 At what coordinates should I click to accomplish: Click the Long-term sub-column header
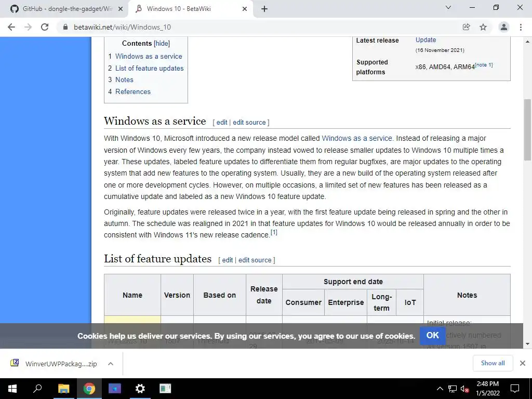click(x=381, y=302)
